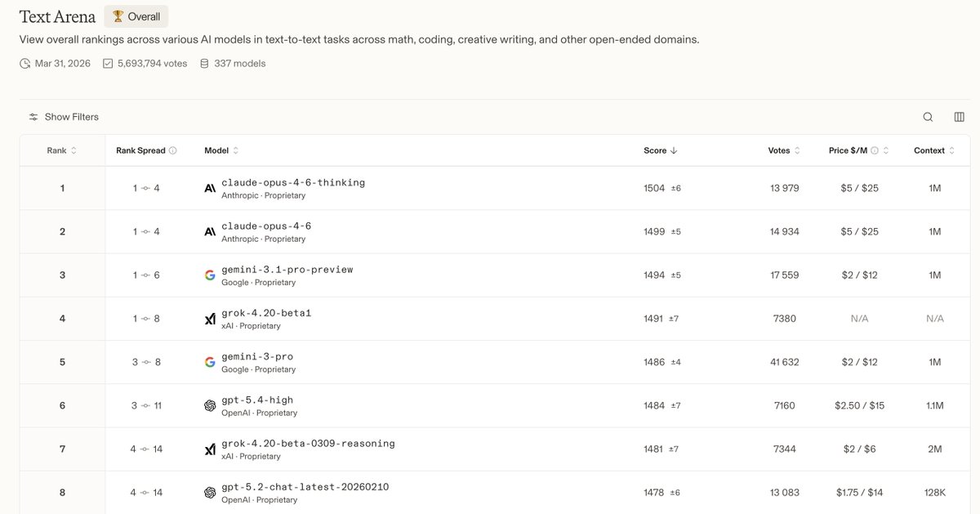Click the OpenAI logo beside gpt-5.4-high
Screen dimensions: 980x514
pyautogui.click(x=210, y=405)
